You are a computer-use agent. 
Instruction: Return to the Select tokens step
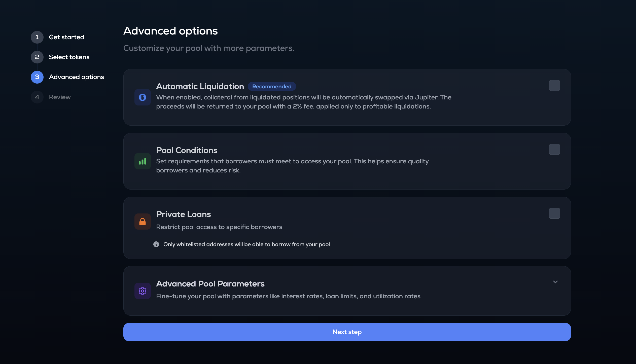click(x=69, y=57)
